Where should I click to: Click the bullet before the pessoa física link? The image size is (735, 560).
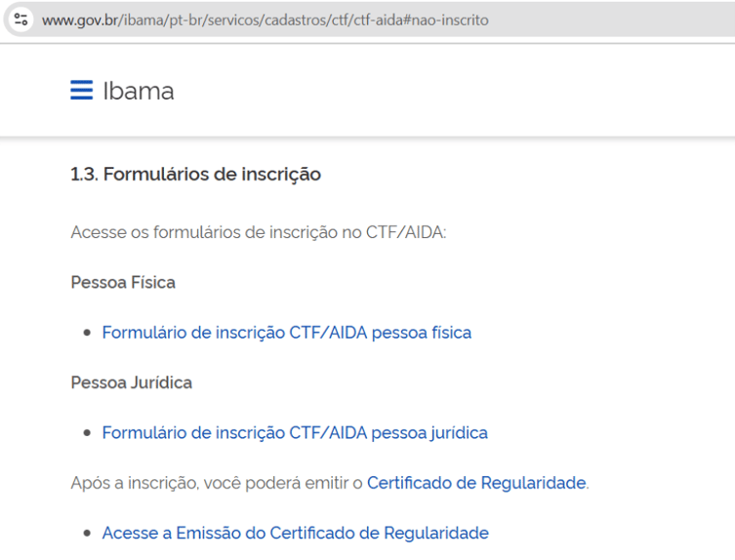[x=87, y=334]
